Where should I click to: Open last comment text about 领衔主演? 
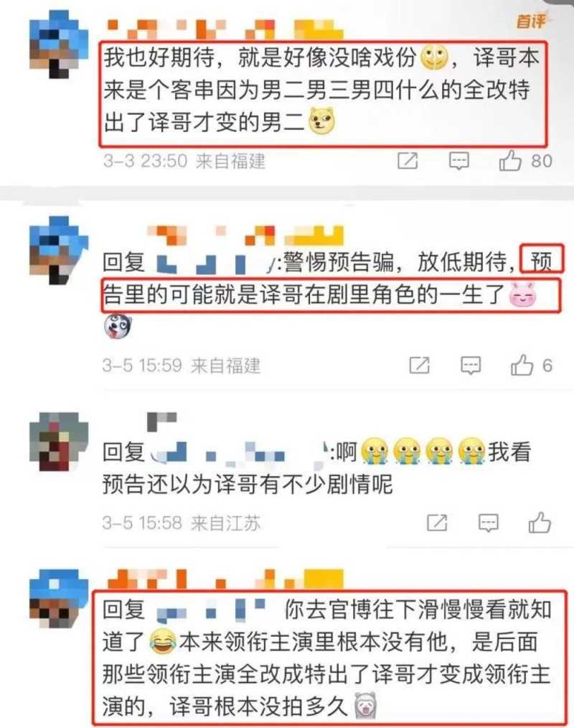click(x=327, y=658)
